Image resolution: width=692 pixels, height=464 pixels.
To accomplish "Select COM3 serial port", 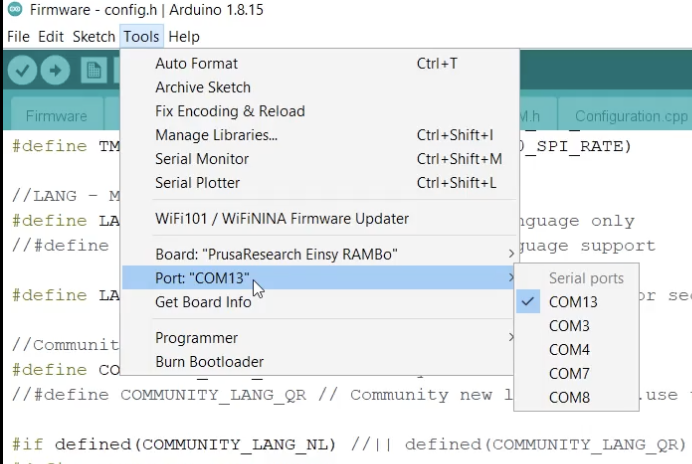I will (576, 326).
